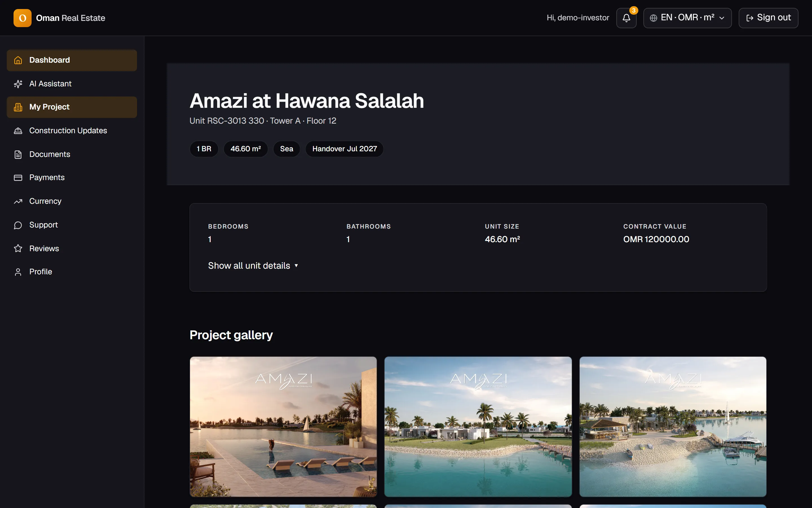Click the Handover Jul 2027 tag
This screenshot has height=508, width=812.
point(345,149)
